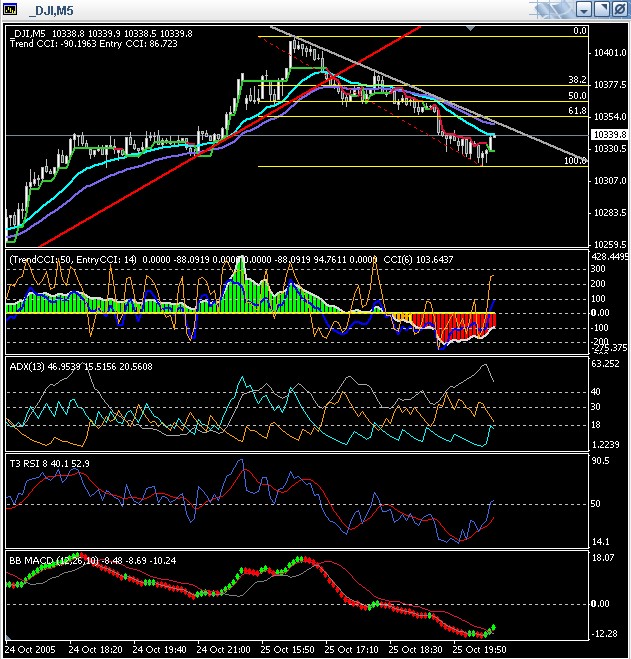Click the 10377.5 price scale label

[x=610, y=85]
